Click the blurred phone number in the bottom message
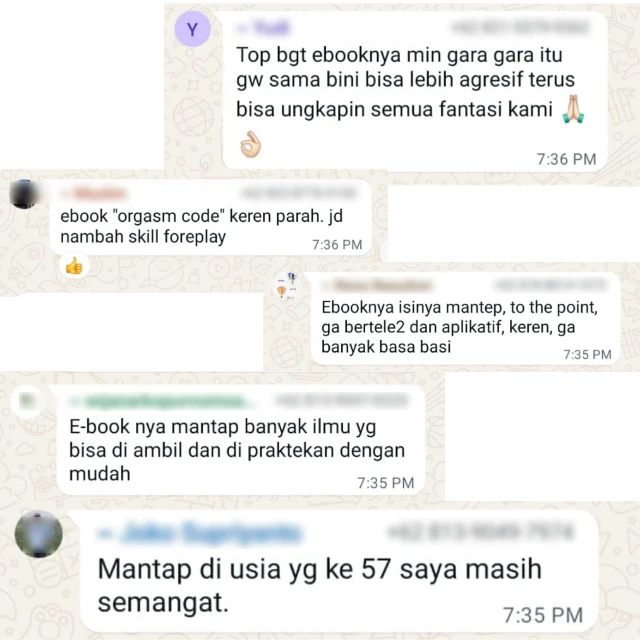This screenshot has height=640, width=640. (482, 532)
